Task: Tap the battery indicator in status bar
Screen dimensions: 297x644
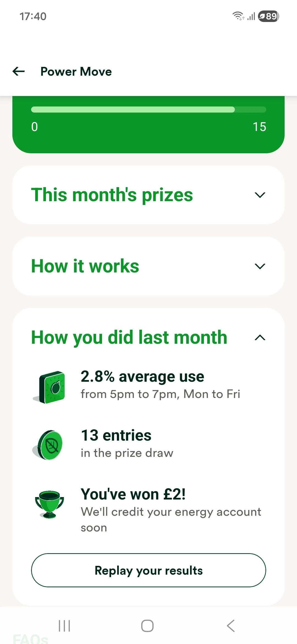Action: [268, 16]
